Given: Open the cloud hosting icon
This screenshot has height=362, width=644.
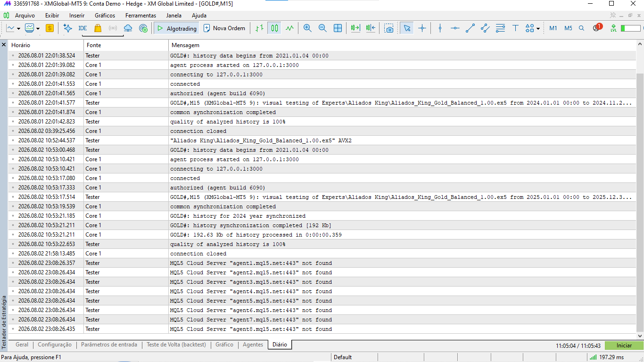Looking at the screenshot, I should 128,28.
